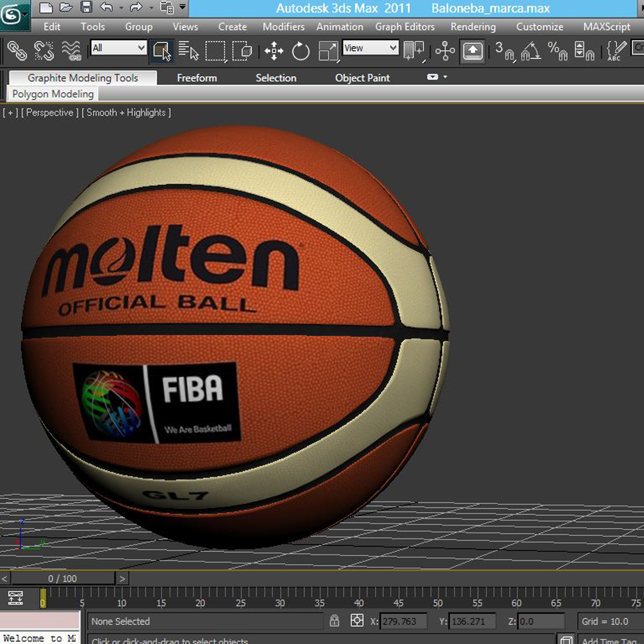644x644 pixels.
Task: Open the Modifiers menu
Action: click(283, 27)
